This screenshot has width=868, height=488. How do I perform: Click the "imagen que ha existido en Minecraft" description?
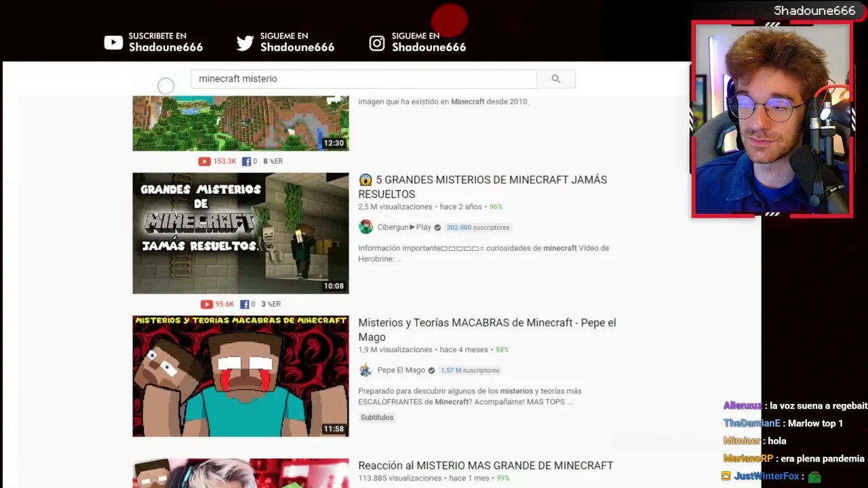pos(443,102)
